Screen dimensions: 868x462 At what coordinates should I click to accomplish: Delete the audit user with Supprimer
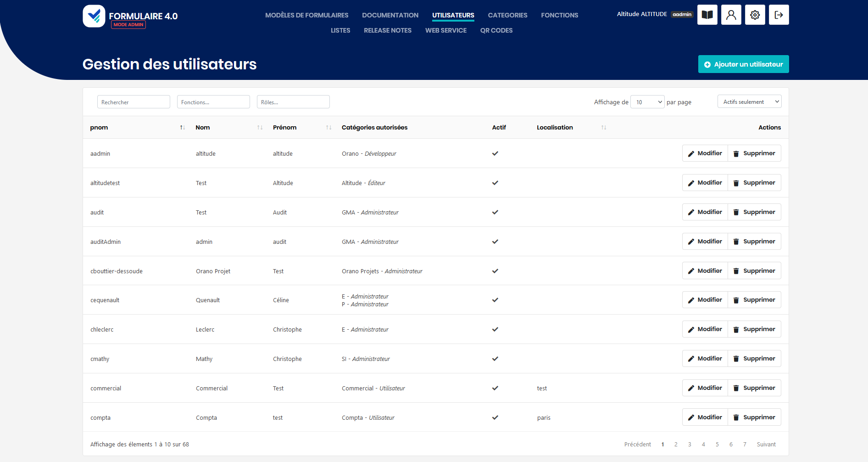754,212
